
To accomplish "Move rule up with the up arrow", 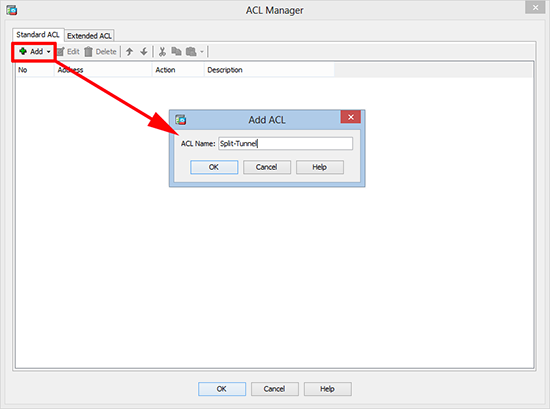I will pyautogui.click(x=129, y=52).
